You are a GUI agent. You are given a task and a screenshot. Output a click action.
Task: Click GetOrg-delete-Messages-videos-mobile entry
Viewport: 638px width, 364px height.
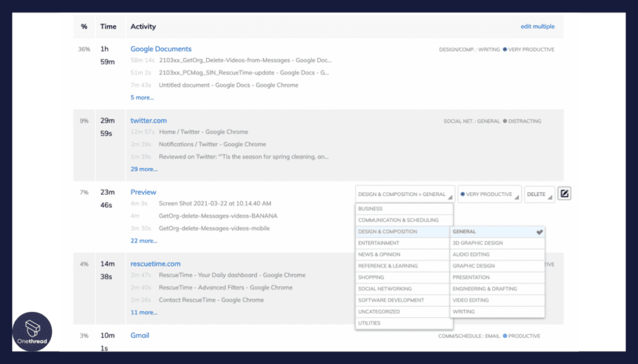coord(214,228)
